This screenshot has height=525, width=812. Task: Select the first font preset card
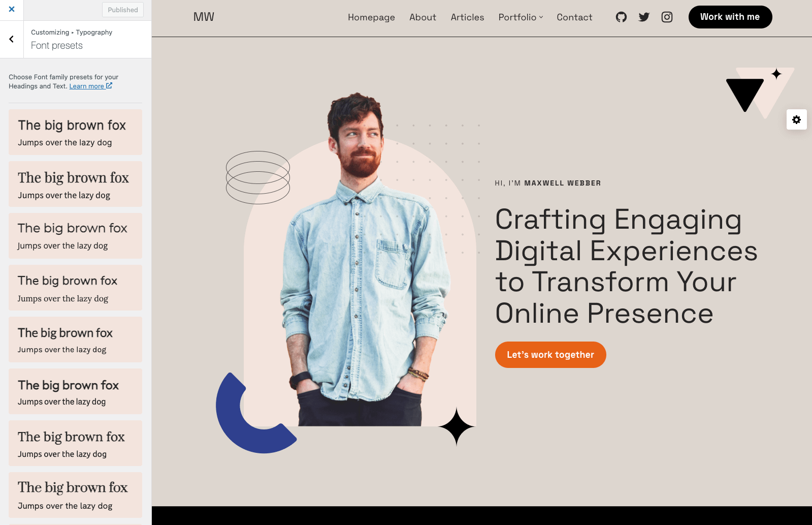(75, 132)
